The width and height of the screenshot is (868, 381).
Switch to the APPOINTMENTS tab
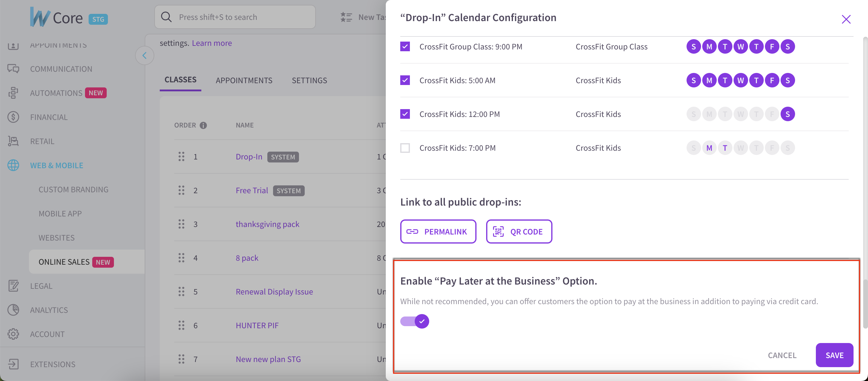click(244, 80)
